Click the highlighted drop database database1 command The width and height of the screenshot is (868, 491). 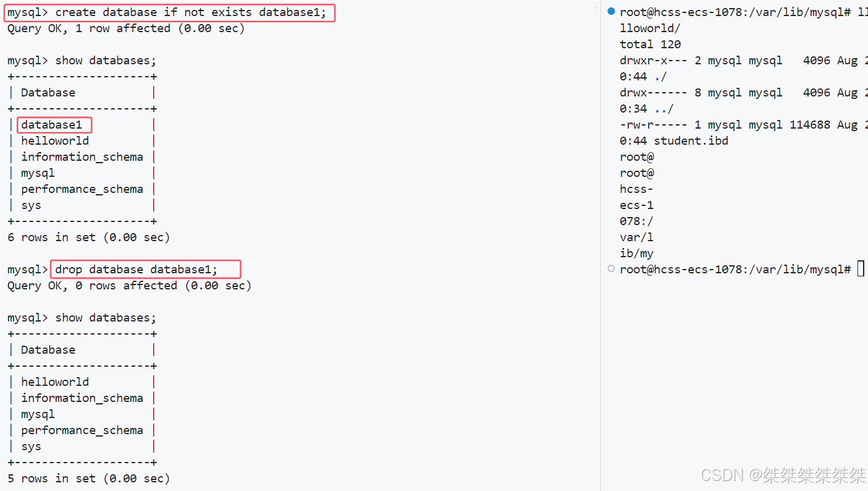coord(145,268)
